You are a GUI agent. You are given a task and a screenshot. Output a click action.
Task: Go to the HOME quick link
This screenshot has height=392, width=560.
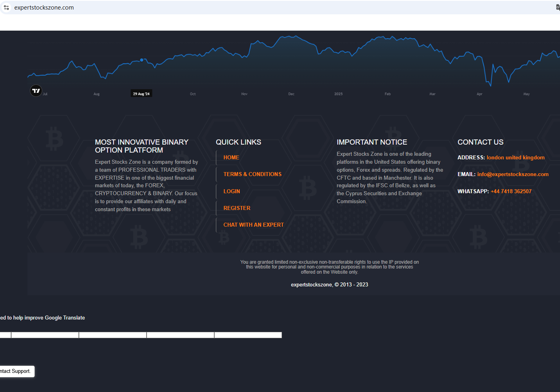[231, 158]
